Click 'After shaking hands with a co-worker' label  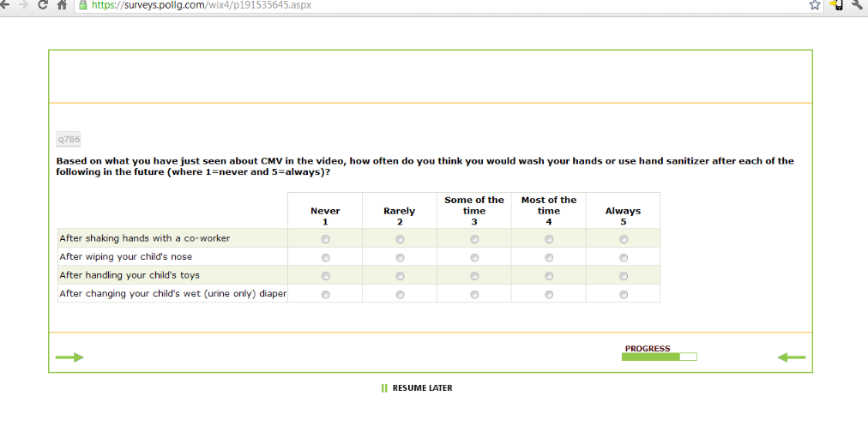(144, 238)
